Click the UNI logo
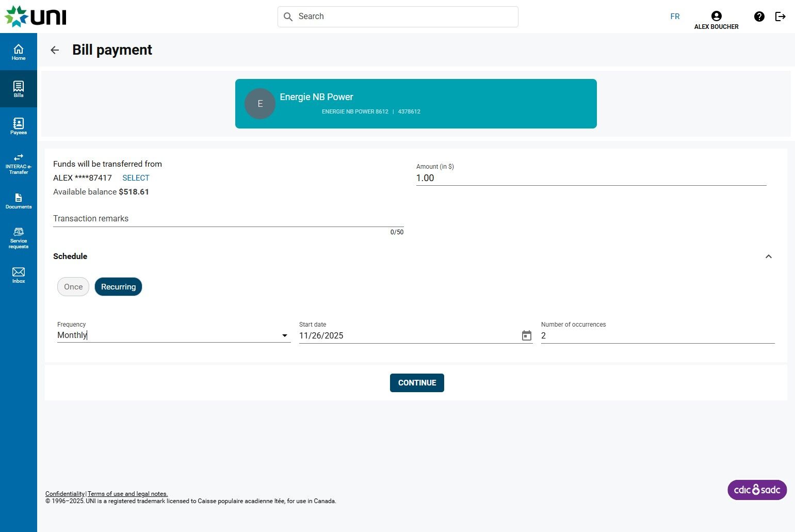795x532 pixels. click(x=36, y=17)
